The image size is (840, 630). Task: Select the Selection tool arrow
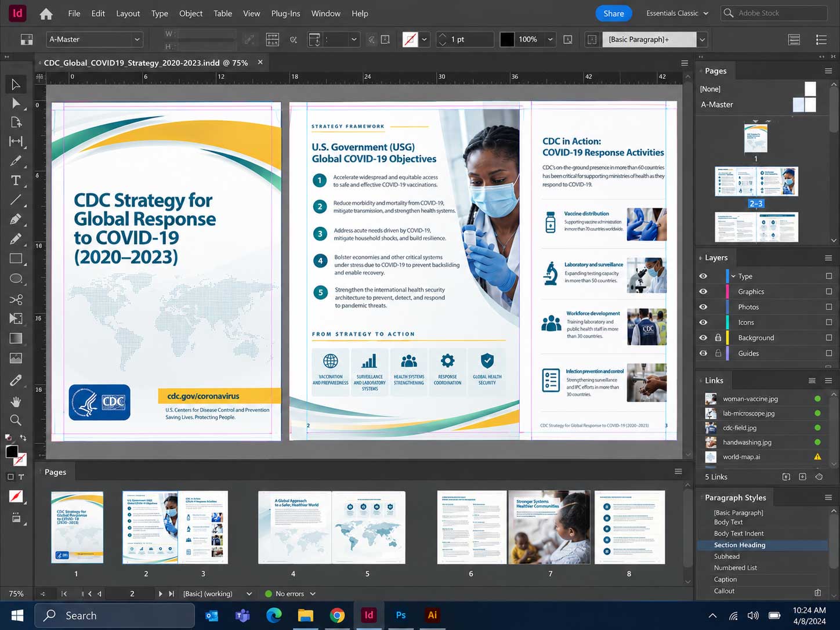(x=16, y=85)
